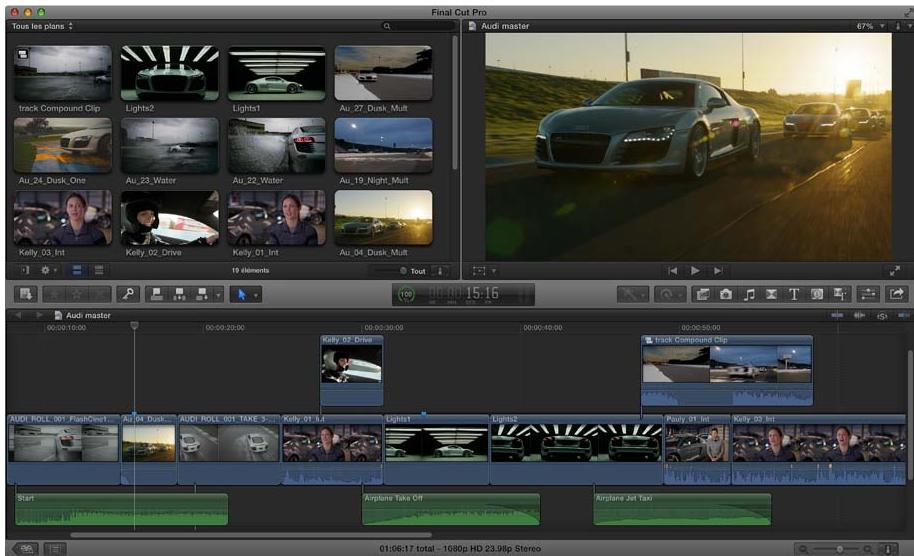Click the timecode display 15:16
Screen dimensions: 914x556
coord(481,293)
